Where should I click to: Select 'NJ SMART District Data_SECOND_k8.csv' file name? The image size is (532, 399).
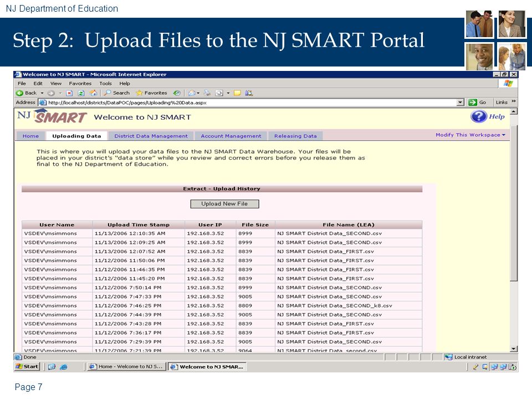click(335, 306)
